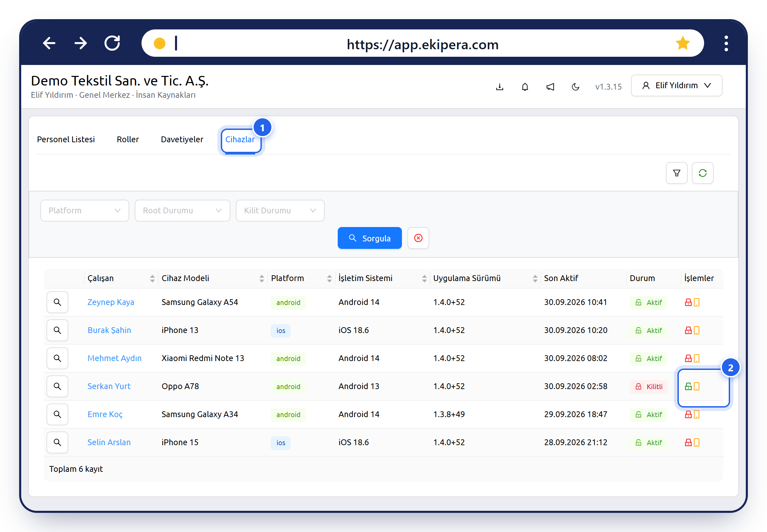
Task: Open the Elif Yıldırım user menu
Action: click(677, 85)
